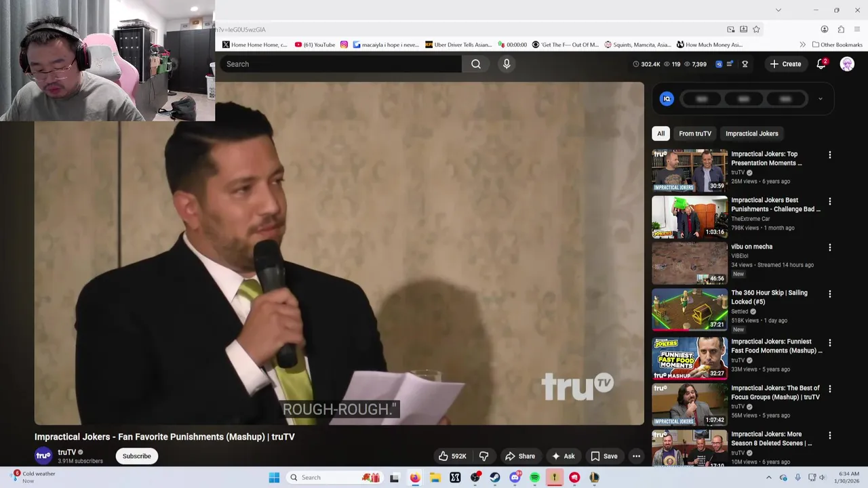Open Spotify from the taskbar

(535, 477)
